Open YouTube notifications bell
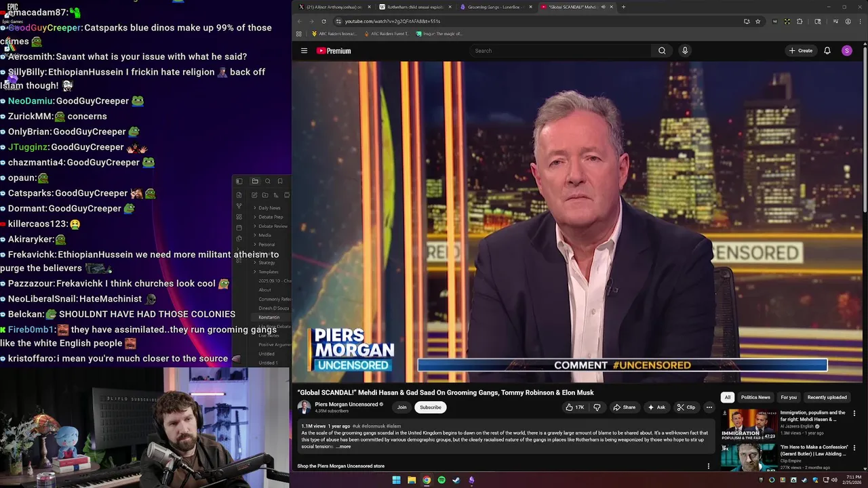 (x=827, y=51)
